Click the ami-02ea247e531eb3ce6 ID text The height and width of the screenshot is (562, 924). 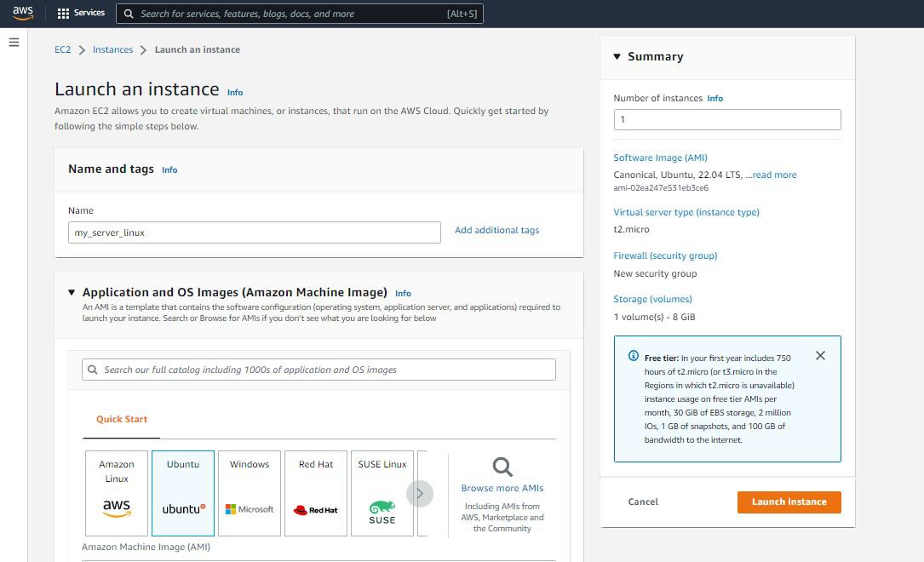coord(661,188)
